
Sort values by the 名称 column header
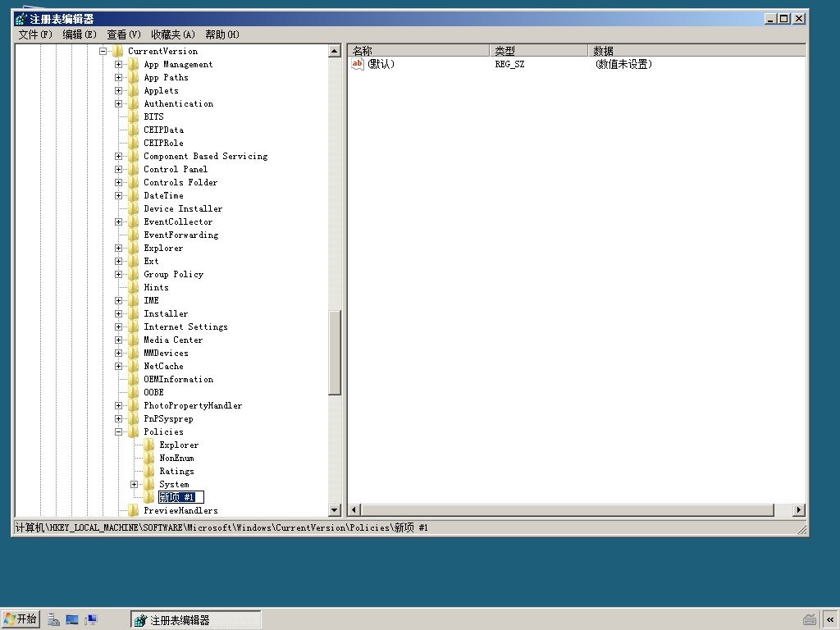click(418, 51)
